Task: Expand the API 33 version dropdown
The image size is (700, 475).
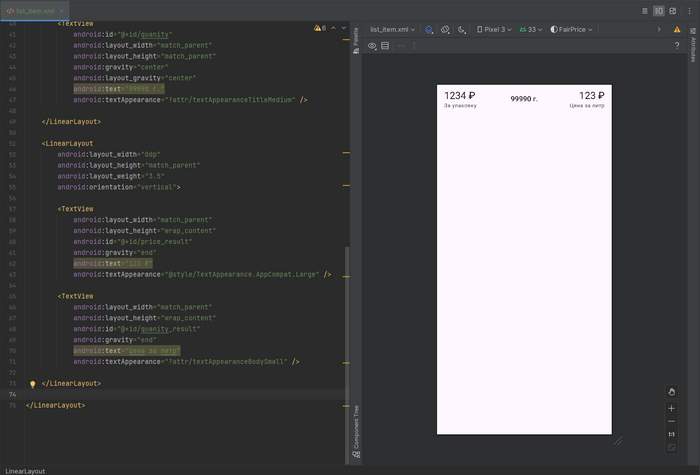Action: coord(530,30)
